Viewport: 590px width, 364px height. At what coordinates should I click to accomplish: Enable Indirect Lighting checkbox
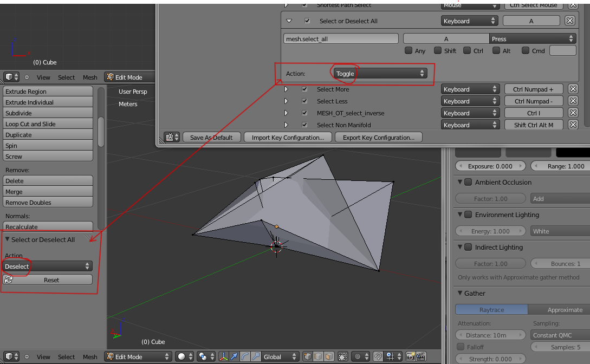coord(468,247)
